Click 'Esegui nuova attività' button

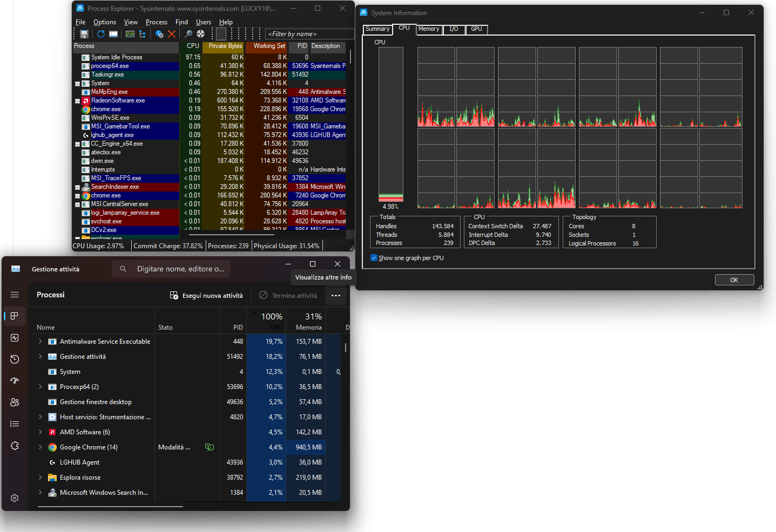(206, 296)
